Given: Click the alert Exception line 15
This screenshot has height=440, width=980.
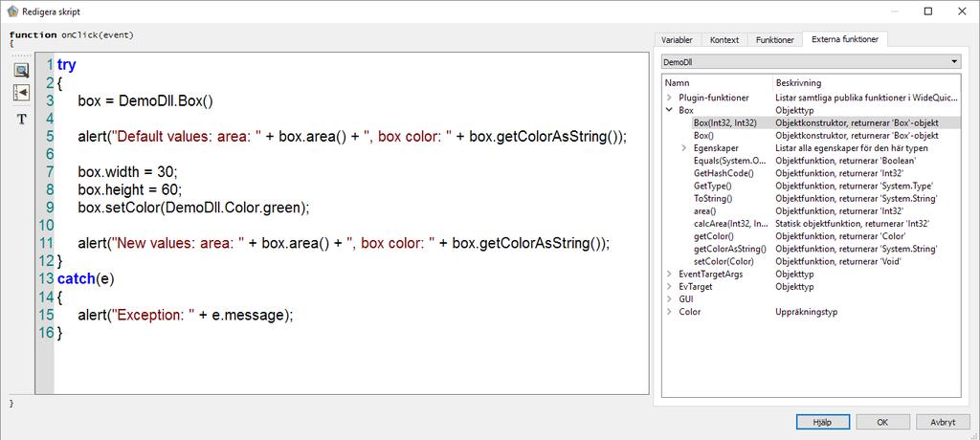Looking at the screenshot, I should coord(185,315).
